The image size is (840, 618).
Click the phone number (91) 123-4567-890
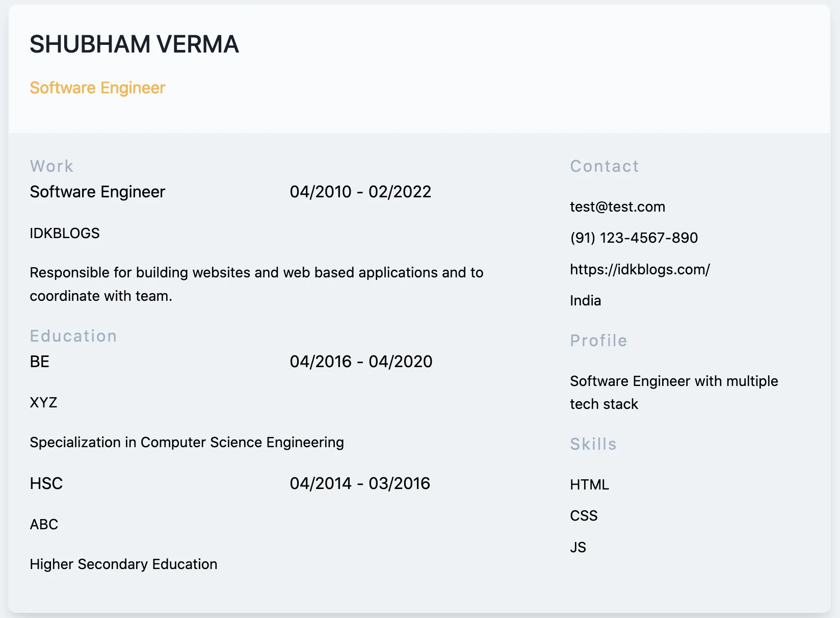tap(634, 238)
